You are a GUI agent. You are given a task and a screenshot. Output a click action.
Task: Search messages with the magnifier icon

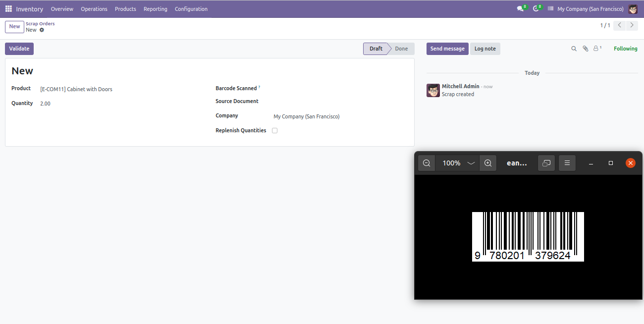point(574,49)
